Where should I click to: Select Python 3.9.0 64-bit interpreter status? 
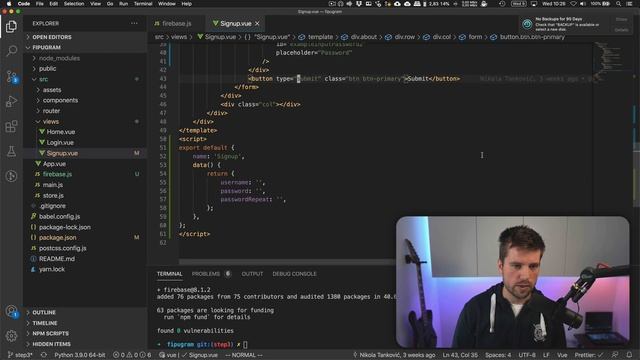pyautogui.click(x=80, y=355)
